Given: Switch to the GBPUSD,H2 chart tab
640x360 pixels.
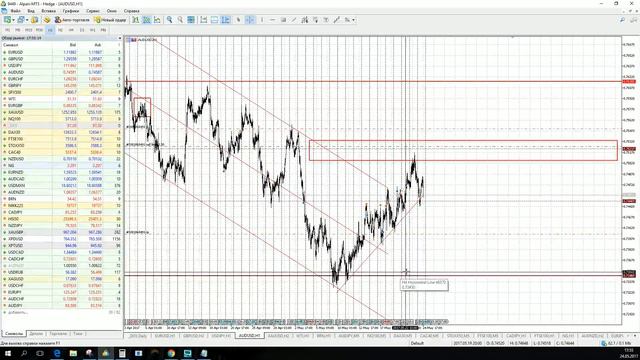Looking at the screenshot, I should coord(193,336).
